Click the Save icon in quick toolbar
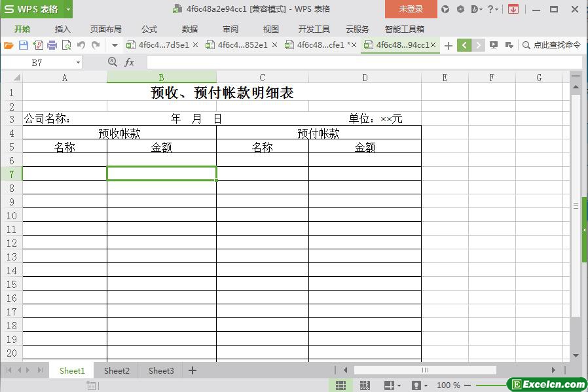Screen dimensions: 588x392 (23, 45)
